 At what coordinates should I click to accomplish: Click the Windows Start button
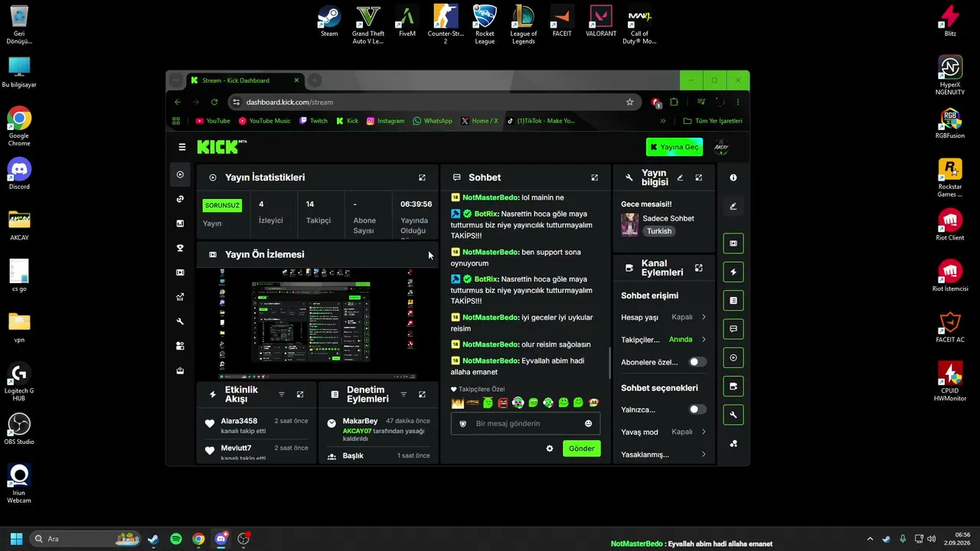(x=16, y=539)
